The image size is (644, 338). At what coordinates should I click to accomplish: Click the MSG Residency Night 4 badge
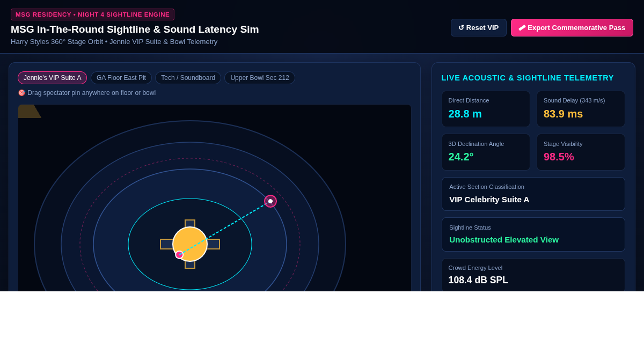point(92,14)
